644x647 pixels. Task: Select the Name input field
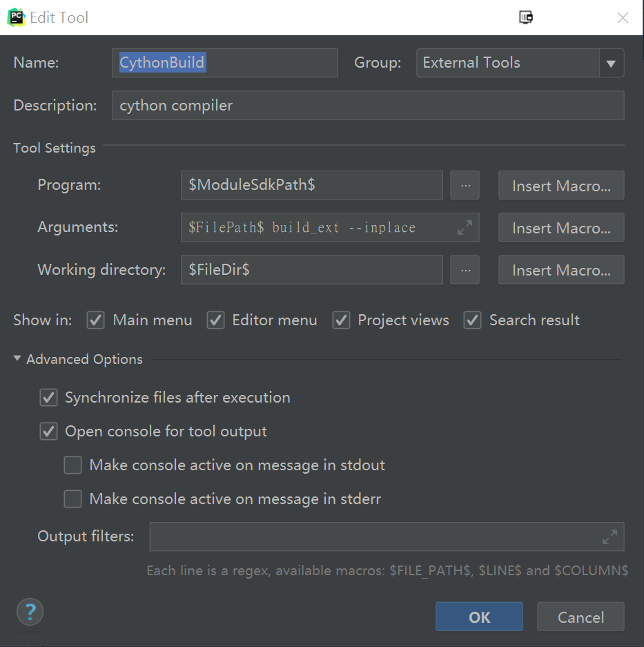224,63
